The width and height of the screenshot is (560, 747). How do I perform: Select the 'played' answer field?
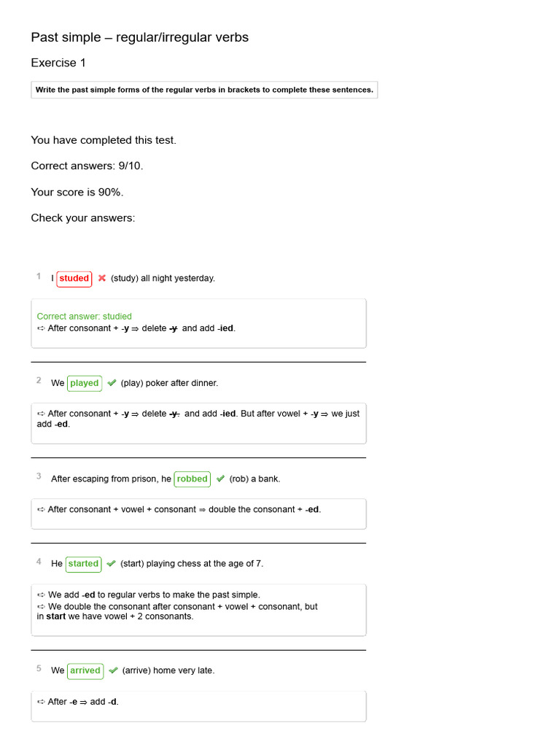[x=85, y=384]
